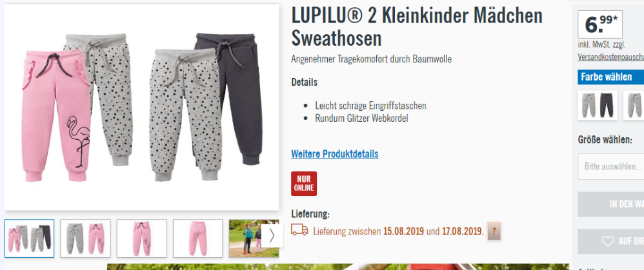Click the heart wishlist icon

click(x=607, y=241)
